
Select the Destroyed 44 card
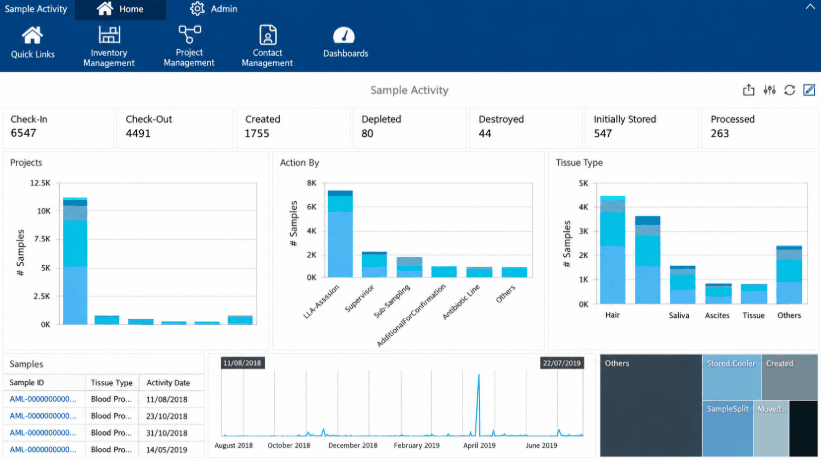pos(525,127)
